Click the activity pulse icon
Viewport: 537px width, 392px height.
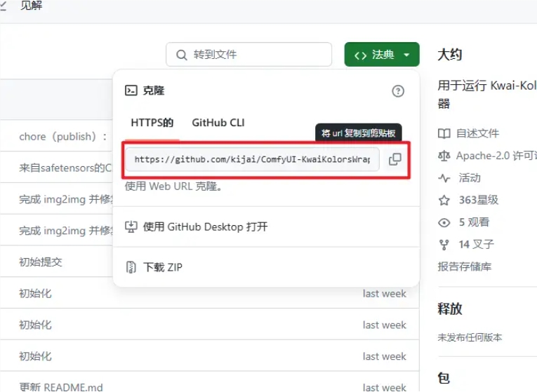pyautogui.click(x=444, y=178)
